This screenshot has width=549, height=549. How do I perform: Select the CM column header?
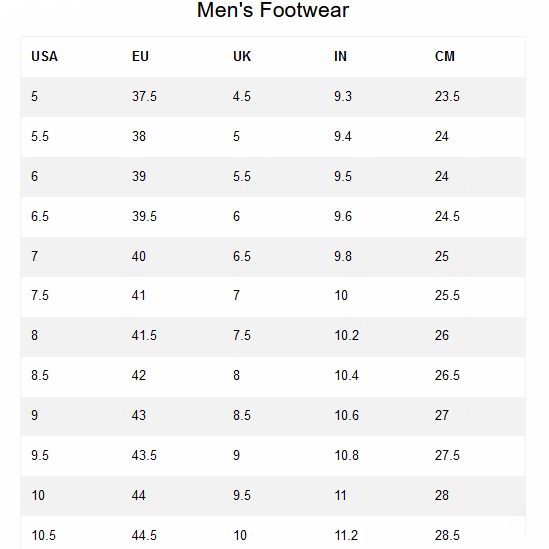click(445, 56)
